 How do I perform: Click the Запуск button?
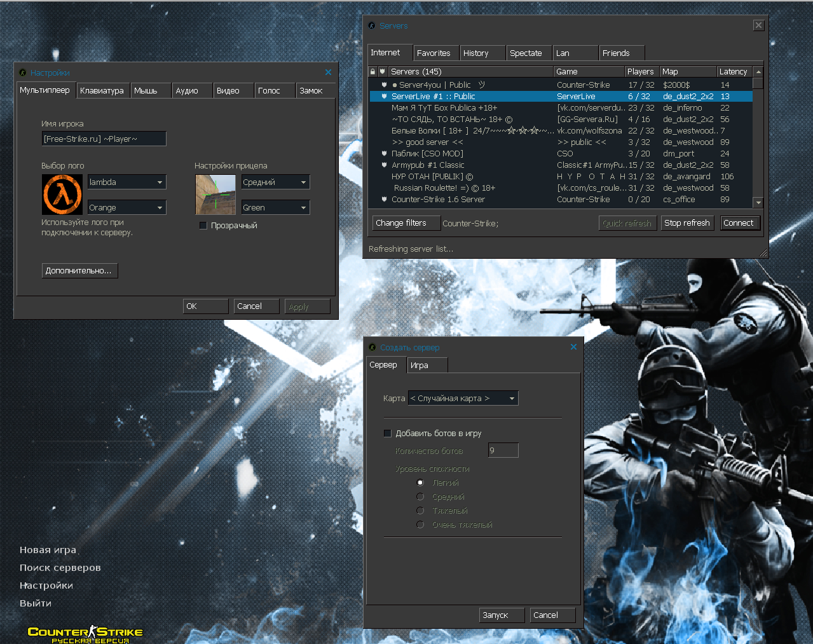502,615
